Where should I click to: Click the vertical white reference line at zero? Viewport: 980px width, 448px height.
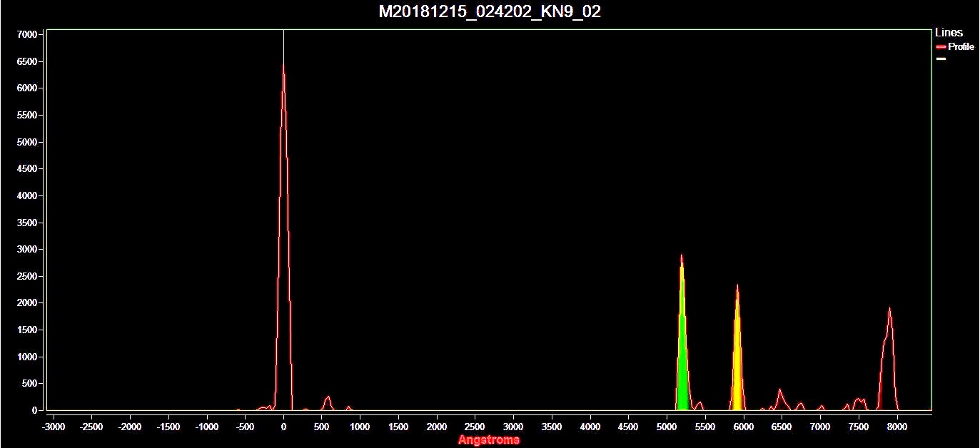point(283,43)
